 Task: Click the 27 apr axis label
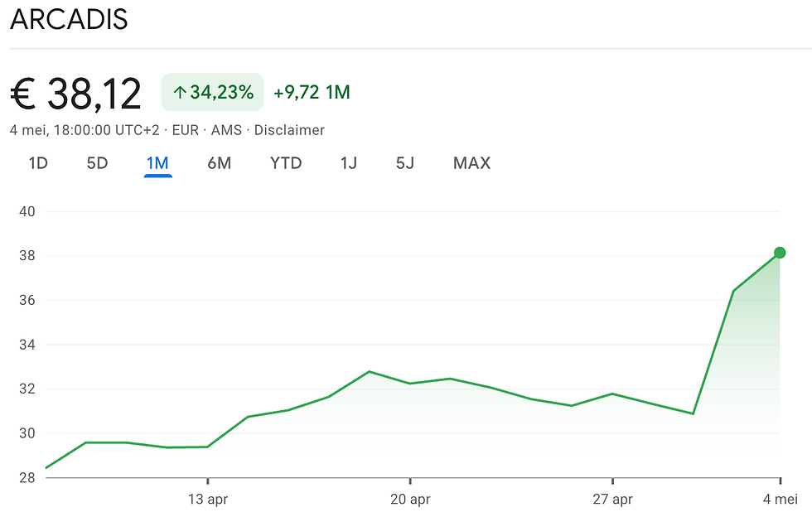pyautogui.click(x=612, y=500)
